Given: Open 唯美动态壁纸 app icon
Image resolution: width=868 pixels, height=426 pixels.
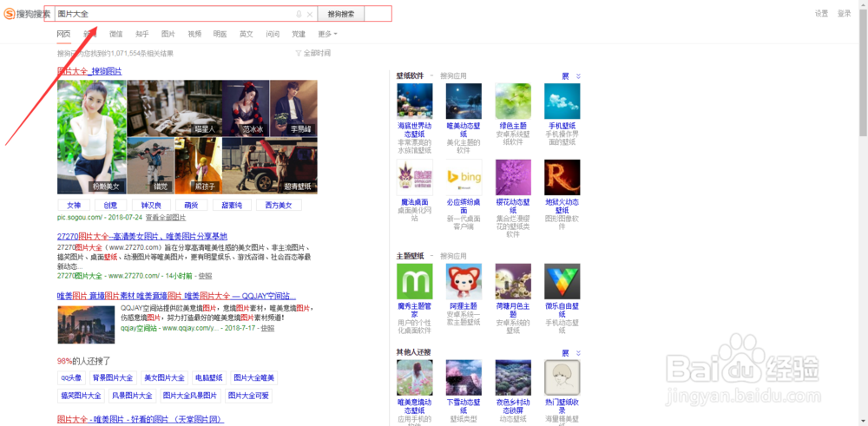Looking at the screenshot, I should pyautogui.click(x=464, y=102).
